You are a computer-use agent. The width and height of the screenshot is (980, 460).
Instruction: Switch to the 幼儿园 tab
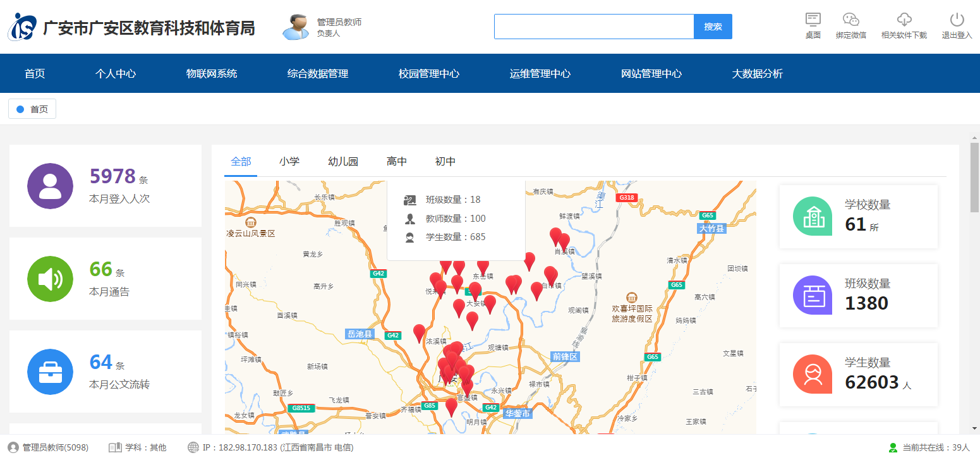click(343, 161)
